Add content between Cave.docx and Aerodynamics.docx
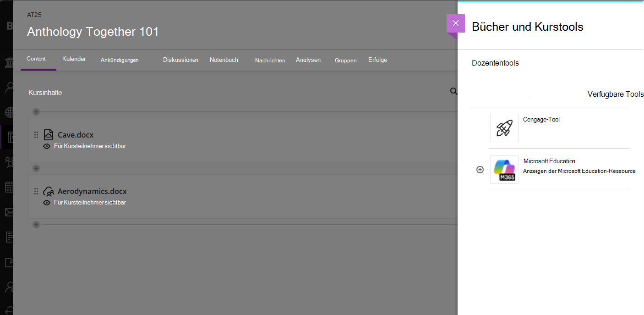The width and height of the screenshot is (644, 315). coord(36,168)
